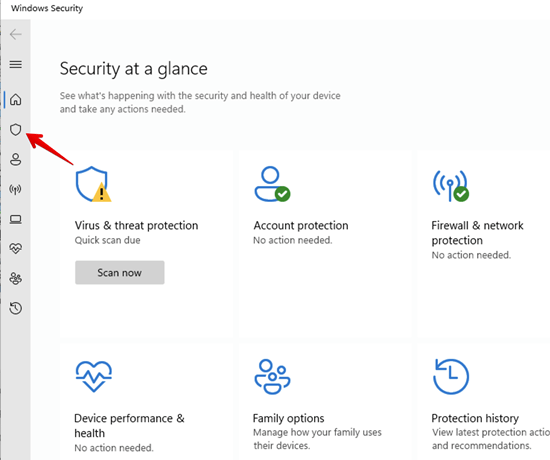The height and width of the screenshot is (460, 550).
Task: Click the large Account protection person icon
Action: pos(272,184)
